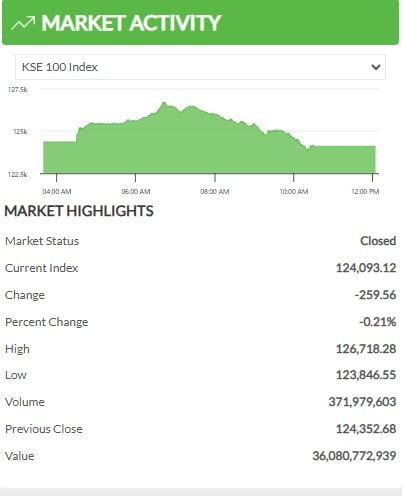The image size is (402, 496).
Task: Click the Change value -259.56
Action: [375, 295]
